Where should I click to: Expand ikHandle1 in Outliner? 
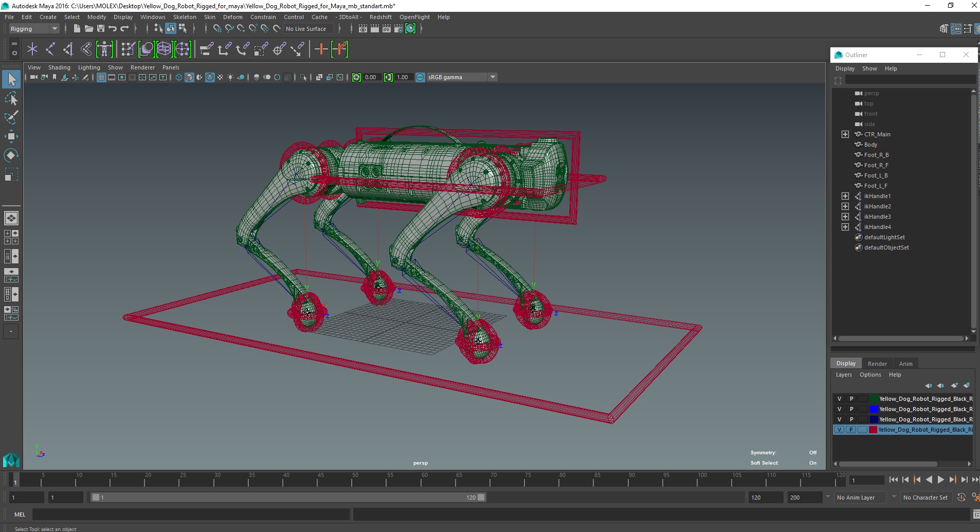845,196
